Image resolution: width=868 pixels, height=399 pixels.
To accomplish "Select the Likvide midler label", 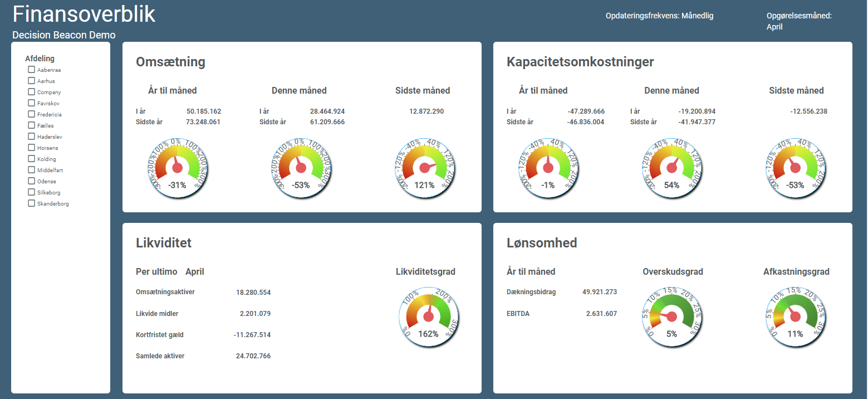I will pos(157,314).
